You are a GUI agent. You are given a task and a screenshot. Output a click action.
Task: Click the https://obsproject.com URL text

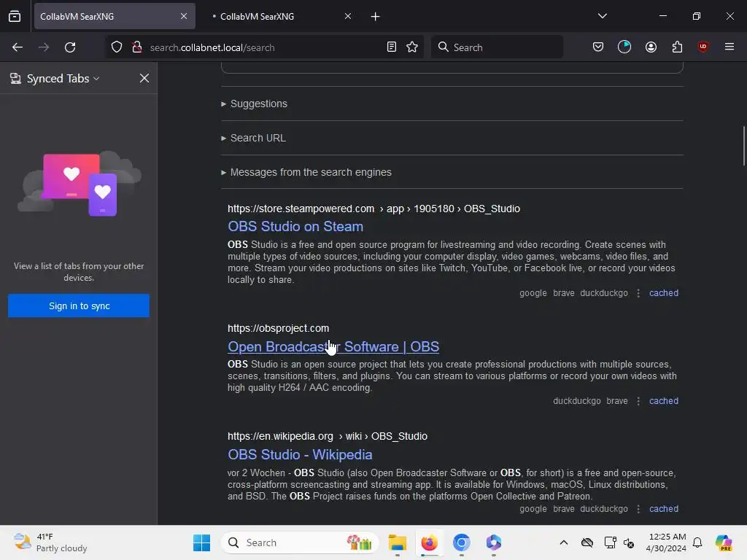278,328
